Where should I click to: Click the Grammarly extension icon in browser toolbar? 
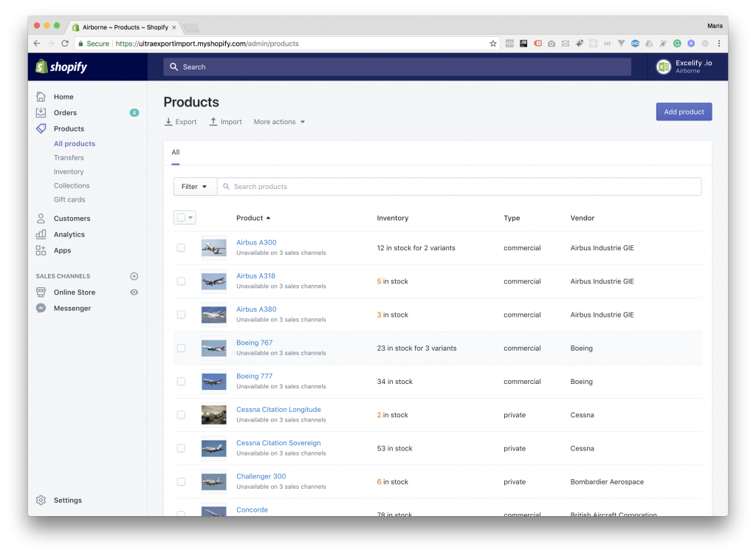[x=677, y=43]
